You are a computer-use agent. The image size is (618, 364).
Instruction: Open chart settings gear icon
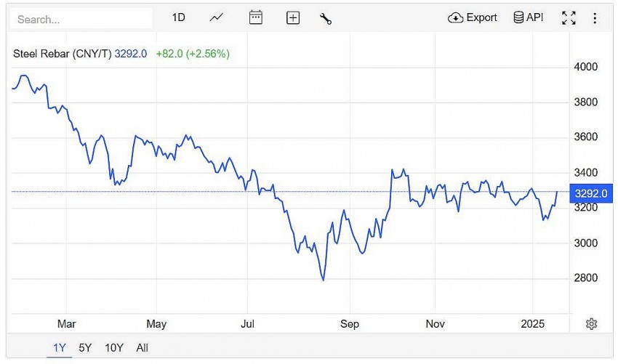(592, 324)
